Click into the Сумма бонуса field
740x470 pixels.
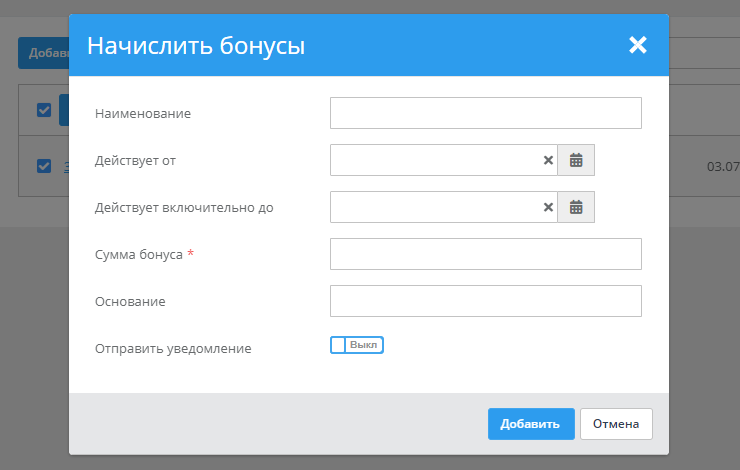485,254
